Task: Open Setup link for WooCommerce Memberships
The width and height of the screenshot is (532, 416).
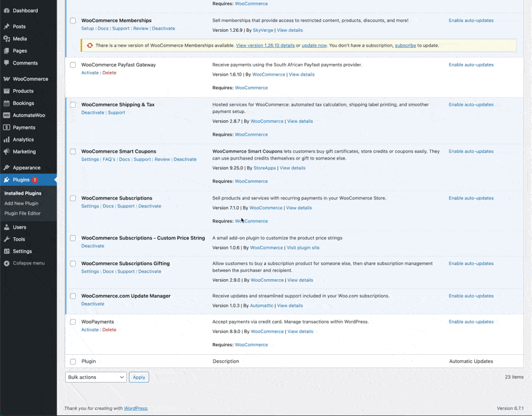Action: tap(88, 29)
